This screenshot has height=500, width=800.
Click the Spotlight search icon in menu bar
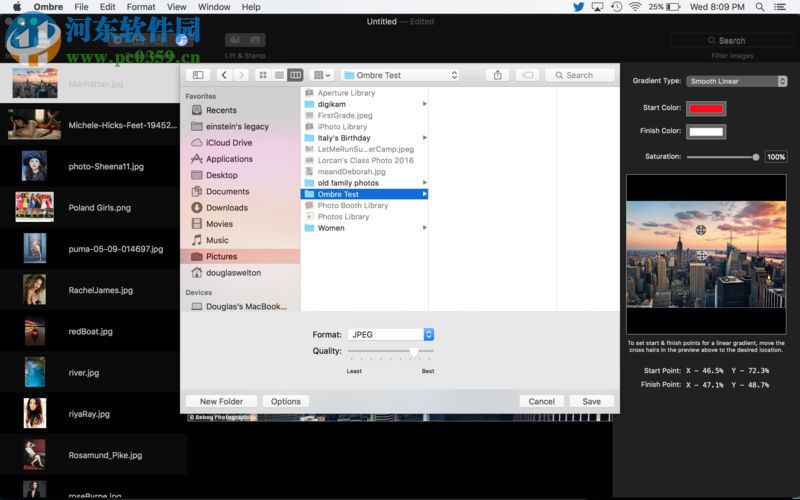click(760, 7)
